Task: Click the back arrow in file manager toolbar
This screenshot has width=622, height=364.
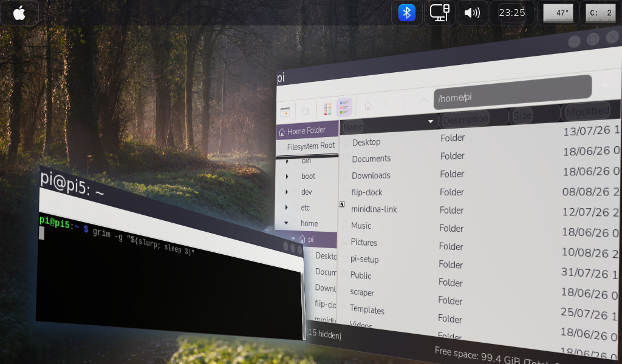Action: click(x=386, y=104)
